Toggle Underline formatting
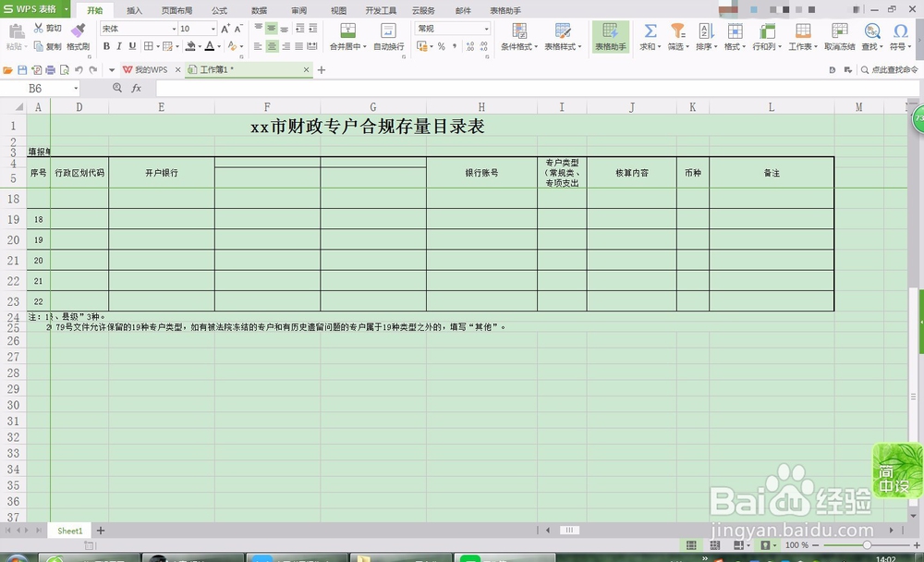Screen dimensions: 924x562 (132, 46)
